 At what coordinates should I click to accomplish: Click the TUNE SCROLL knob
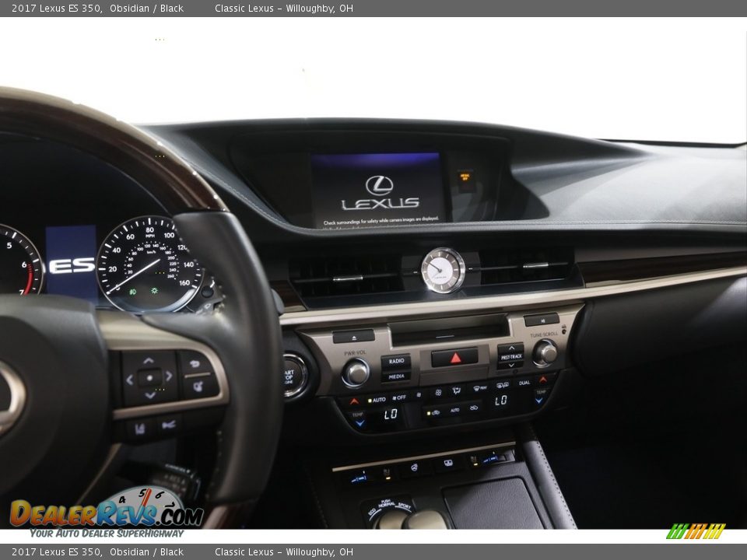click(545, 353)
